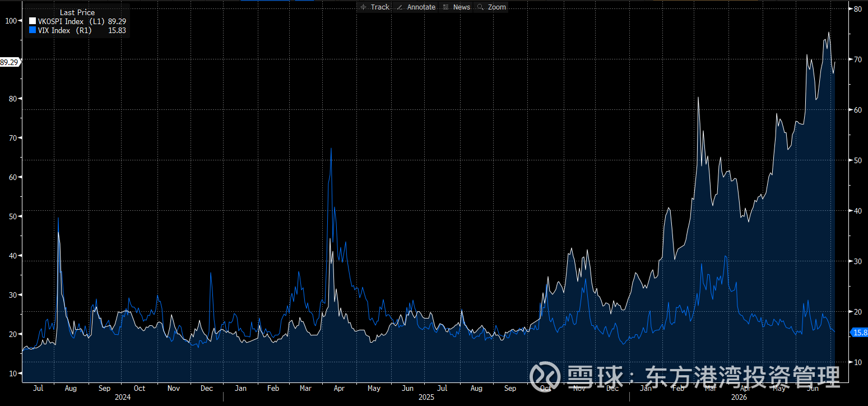Click the Aug 2024 month label

click(71, 388)
